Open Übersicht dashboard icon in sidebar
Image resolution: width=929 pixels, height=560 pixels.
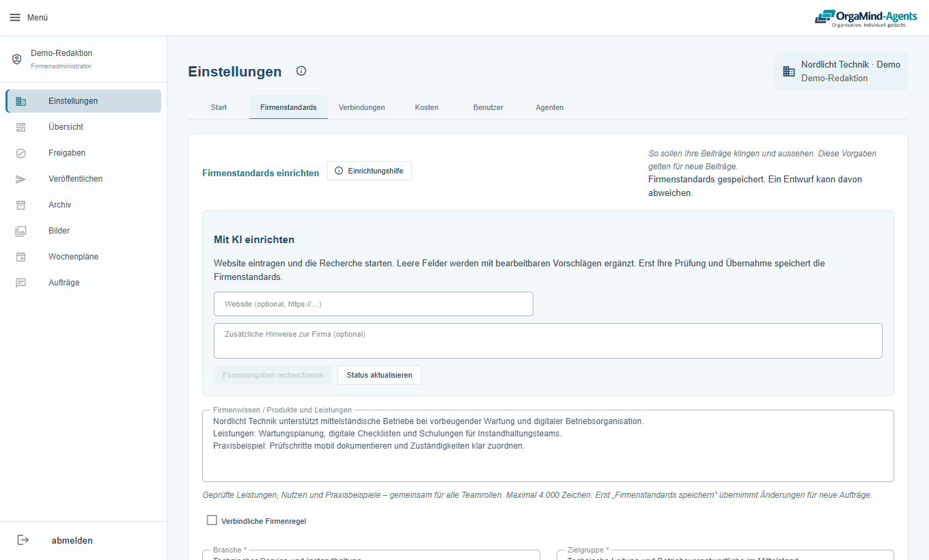[x=20, y=127]
